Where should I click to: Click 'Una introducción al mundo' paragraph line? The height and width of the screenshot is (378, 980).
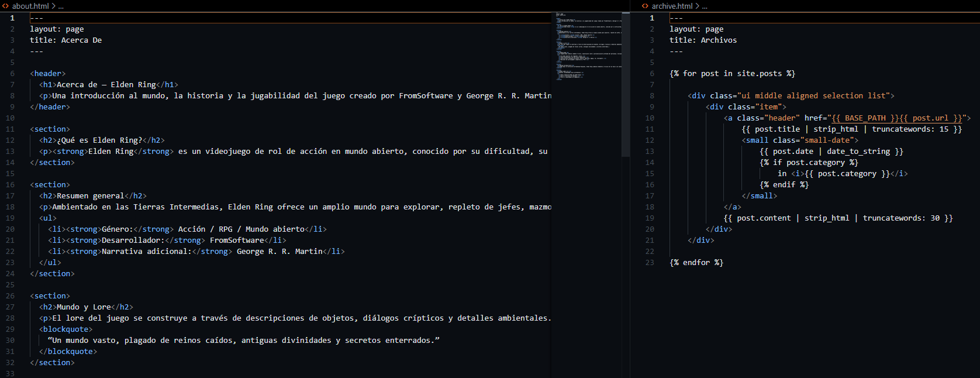pyautogui.click(x=295, y=96)
